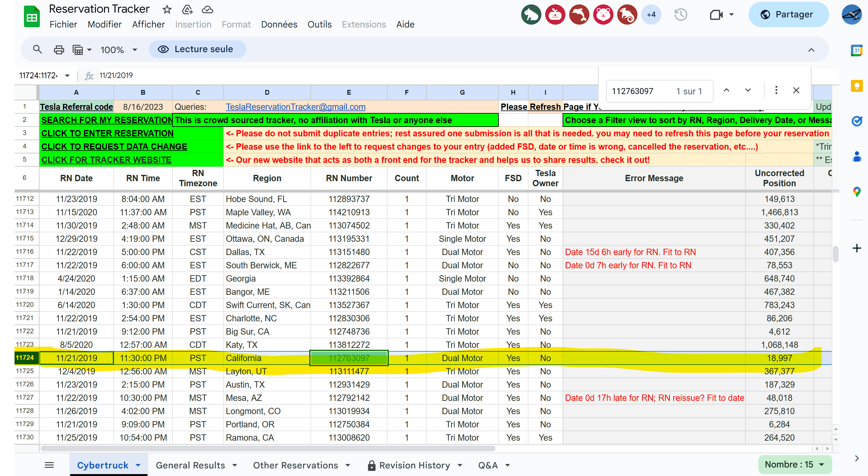Viewport: 868px width, 476px height.
Task: Click the vertical scrollbar thumb
Action: (x=835, y=254)
